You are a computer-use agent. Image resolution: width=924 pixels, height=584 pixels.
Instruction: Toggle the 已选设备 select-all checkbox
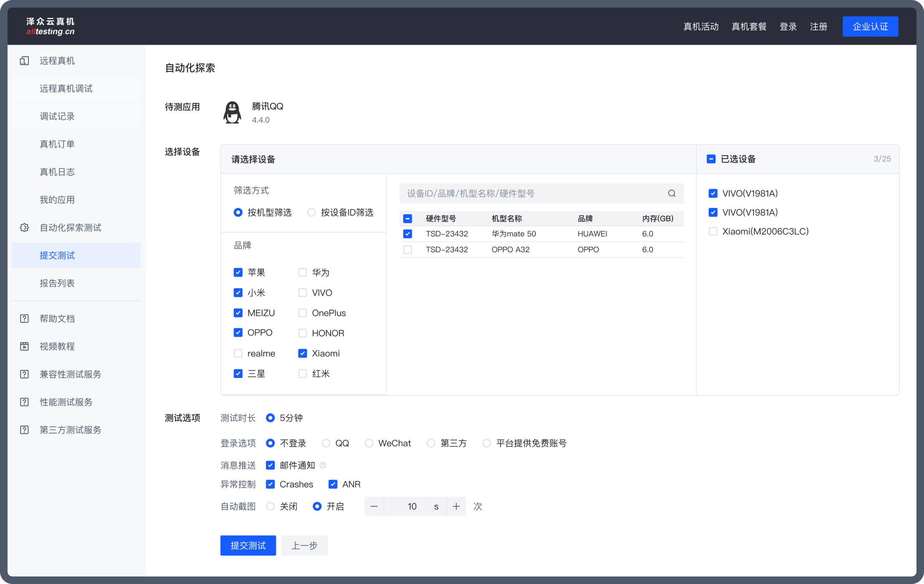coord(711,159)
